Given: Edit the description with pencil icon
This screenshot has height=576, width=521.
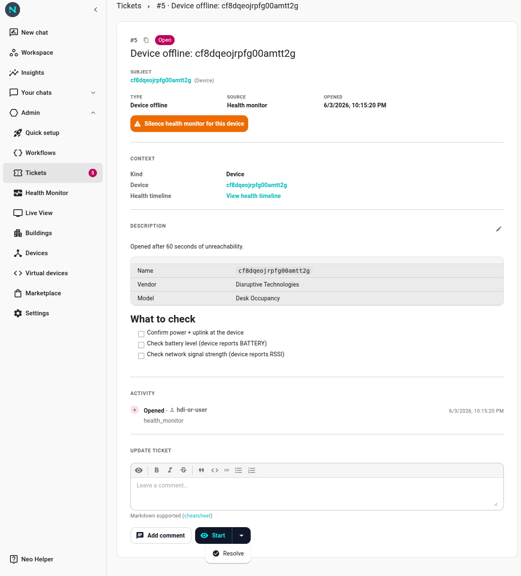Looking at the screenshot, I should tap(498, 229).
